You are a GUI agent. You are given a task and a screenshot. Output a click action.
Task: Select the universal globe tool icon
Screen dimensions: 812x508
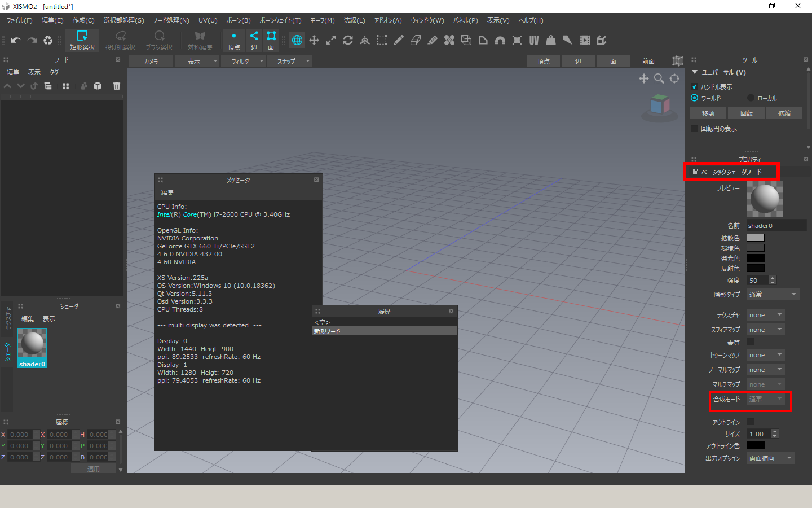297,40
